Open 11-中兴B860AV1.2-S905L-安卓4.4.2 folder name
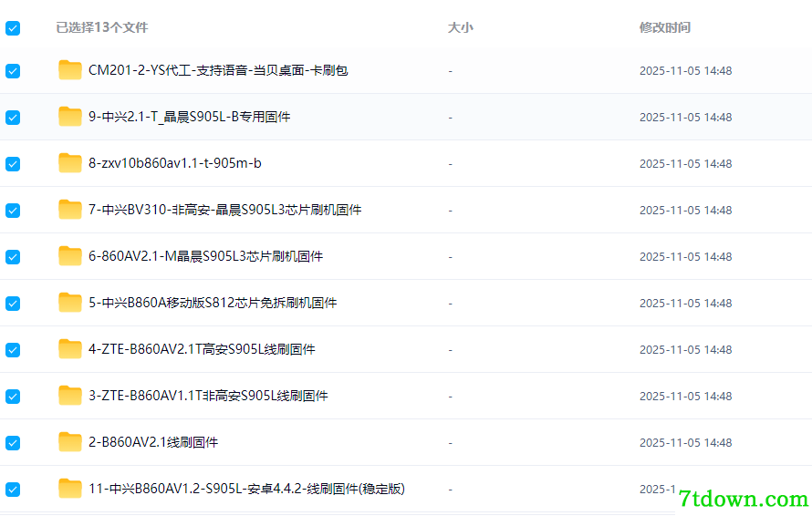 [246, 489]
